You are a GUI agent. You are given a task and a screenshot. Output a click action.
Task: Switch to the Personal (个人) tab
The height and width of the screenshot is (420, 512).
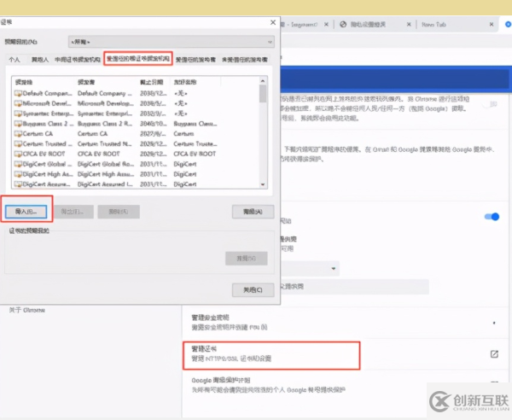15,60
